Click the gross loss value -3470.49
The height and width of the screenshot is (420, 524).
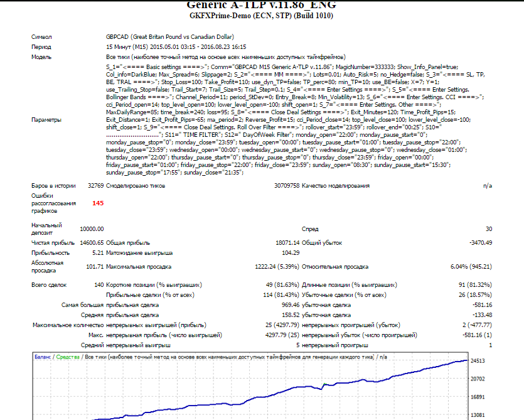(x=481, y=243)
